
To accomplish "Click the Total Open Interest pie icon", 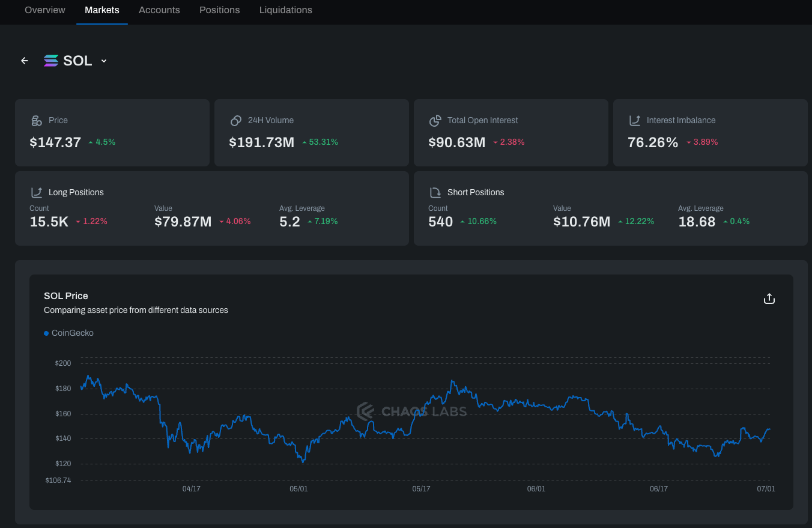I will pyautogui.click(x=435, y=121).
